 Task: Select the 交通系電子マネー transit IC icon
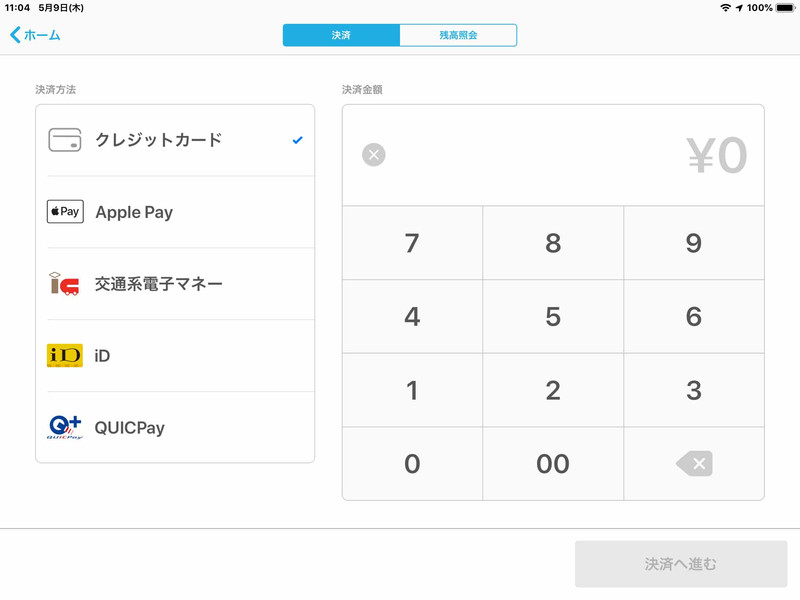click(x=64, y=283)
